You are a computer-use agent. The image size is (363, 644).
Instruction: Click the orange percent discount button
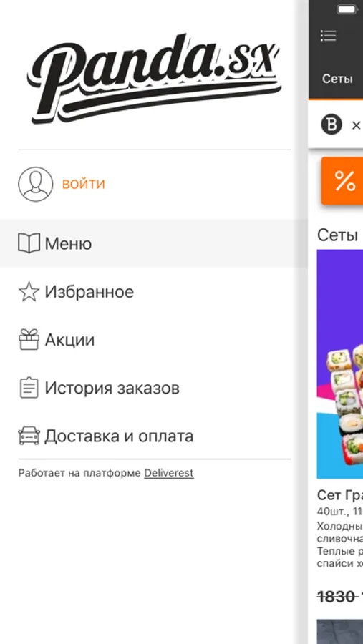tap(342, 181)
